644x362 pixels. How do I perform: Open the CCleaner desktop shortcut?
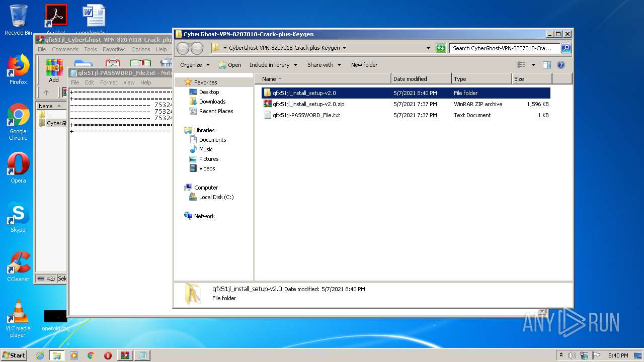click(x=18, y=266)
